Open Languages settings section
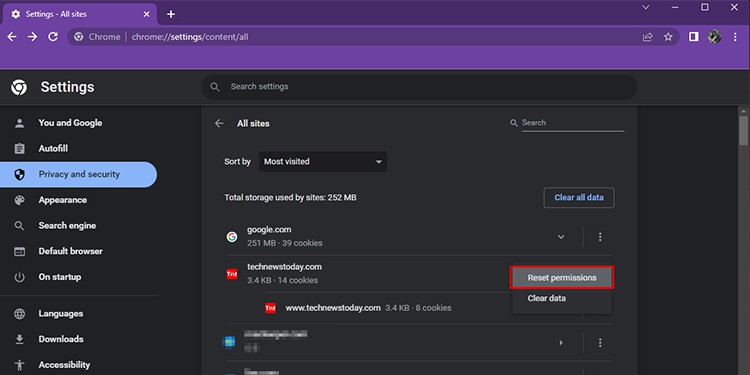Viewport: 750px width, 375px height. tap(61, 314)
